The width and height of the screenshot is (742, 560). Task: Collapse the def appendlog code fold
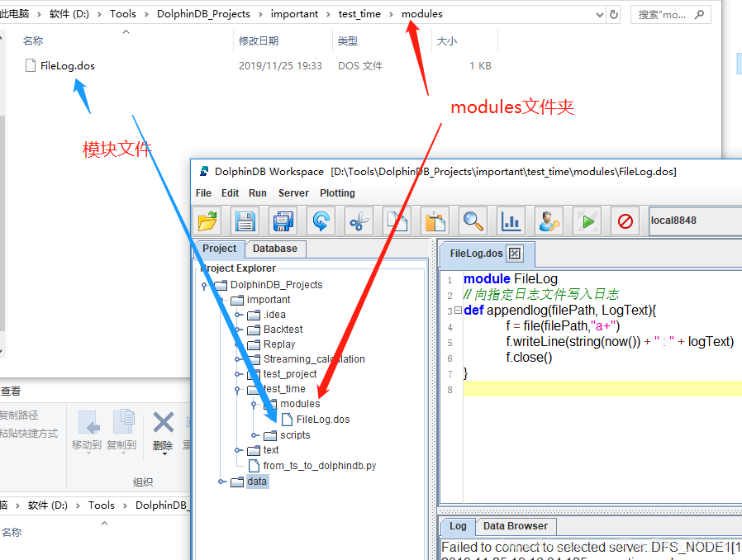[458, 311]
